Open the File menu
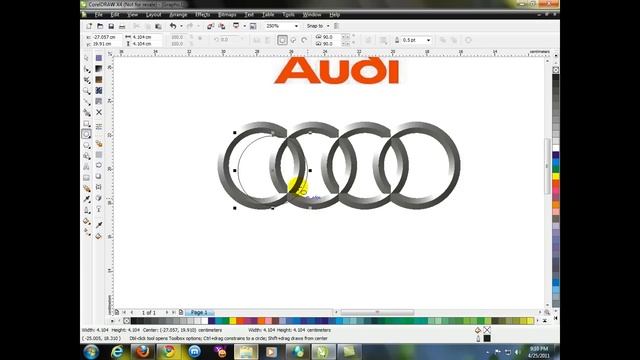Screen dimensions: 640x360 (98, 15)
